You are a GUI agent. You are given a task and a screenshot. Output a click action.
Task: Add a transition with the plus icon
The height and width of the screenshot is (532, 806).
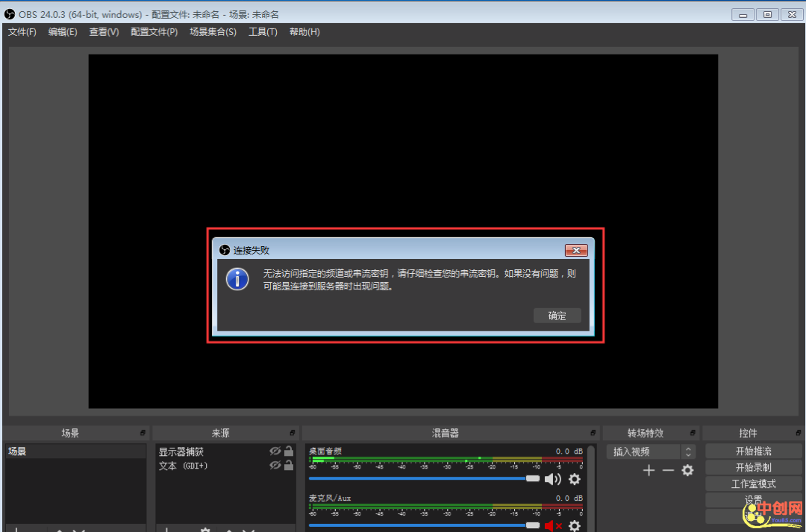[x=649, y=470]
